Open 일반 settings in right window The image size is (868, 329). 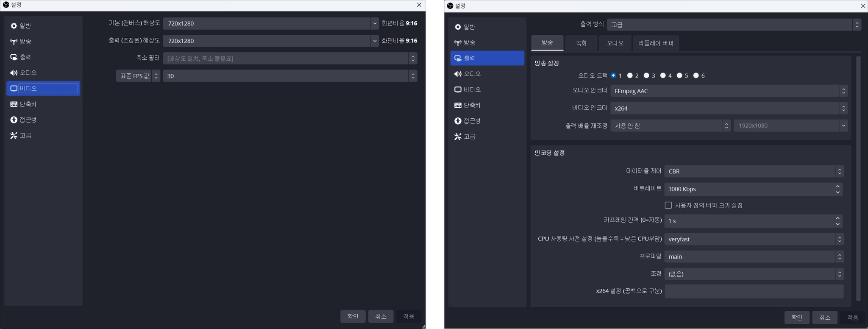487,27
